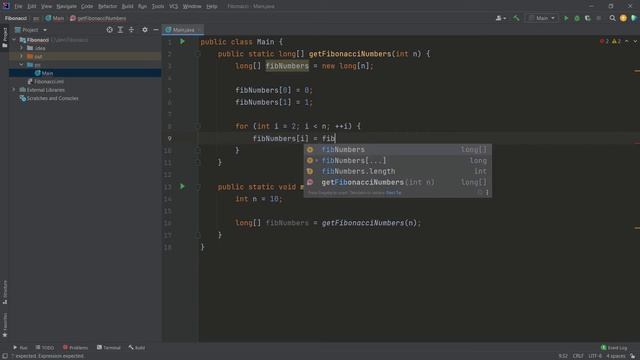Expand the out folder

[22, 56]
